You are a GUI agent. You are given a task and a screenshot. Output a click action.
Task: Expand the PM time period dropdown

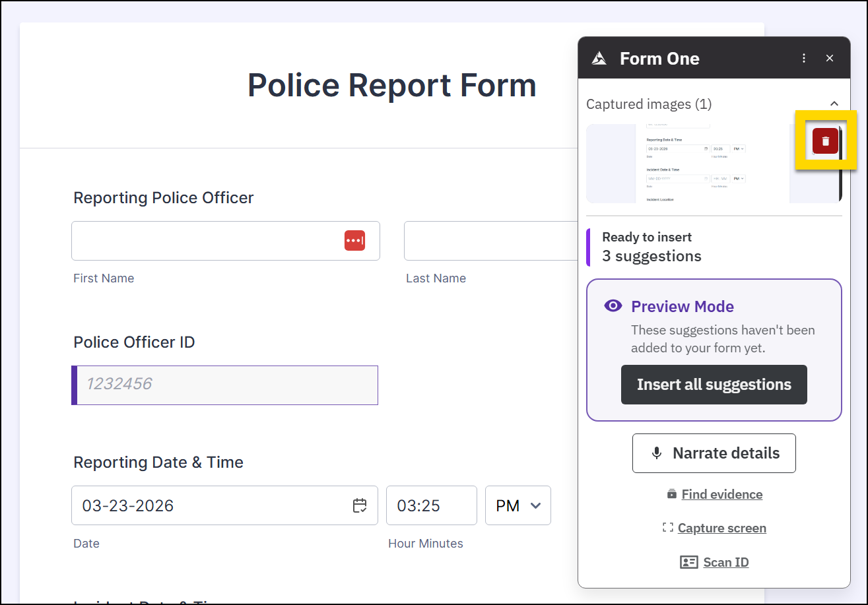click(x=518, y=505)
